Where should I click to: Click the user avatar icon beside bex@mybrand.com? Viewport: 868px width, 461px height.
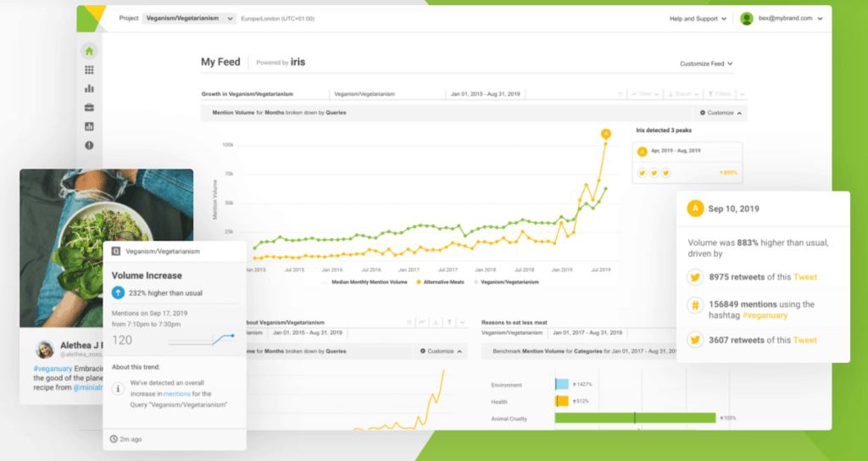point(747,18)
